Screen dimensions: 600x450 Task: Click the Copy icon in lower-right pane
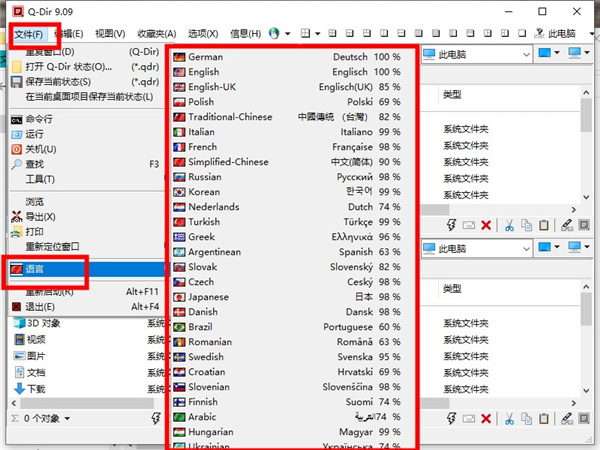coord(526,418)
